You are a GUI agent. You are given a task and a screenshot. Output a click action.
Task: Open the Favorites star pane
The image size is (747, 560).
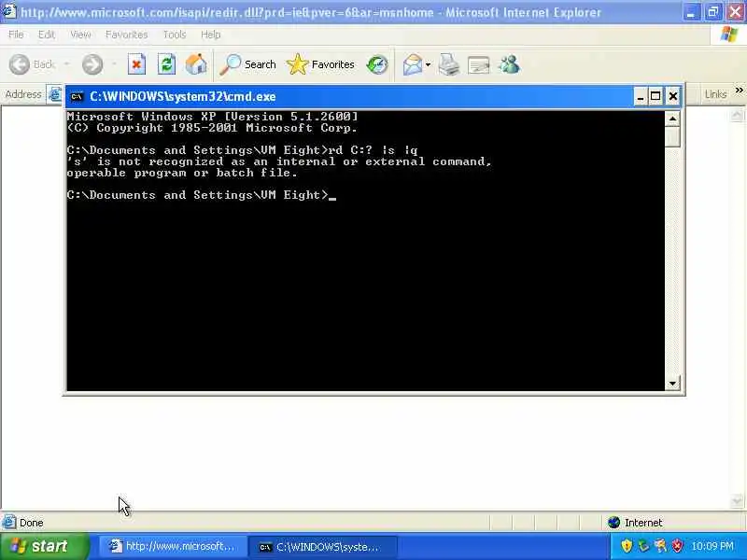point(320,64)
